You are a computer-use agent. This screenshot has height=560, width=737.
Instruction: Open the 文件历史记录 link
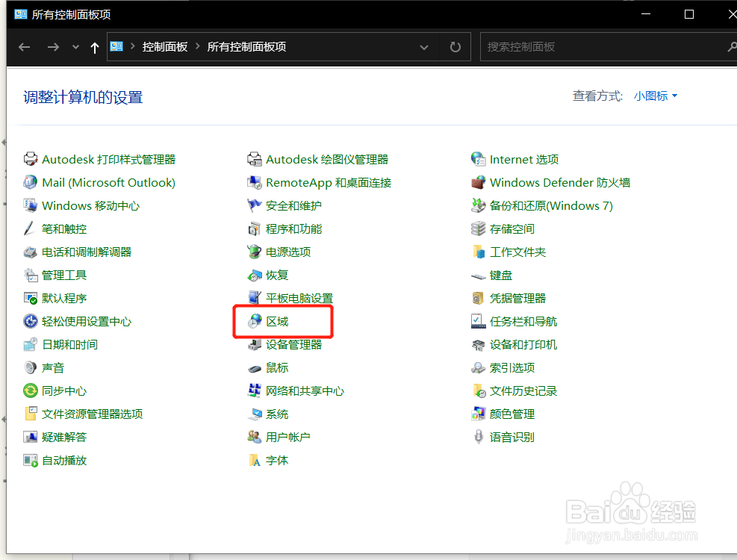coord(523,391)
